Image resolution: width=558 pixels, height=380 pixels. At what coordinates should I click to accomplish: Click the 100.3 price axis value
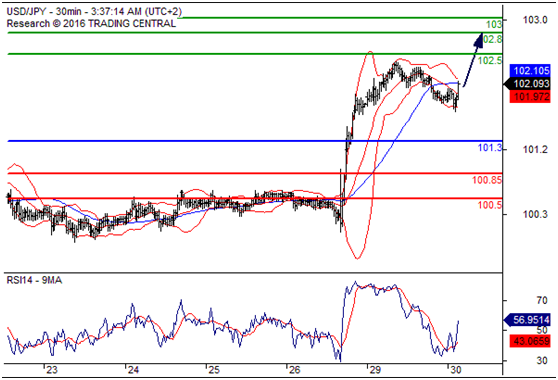coord(535,214)
